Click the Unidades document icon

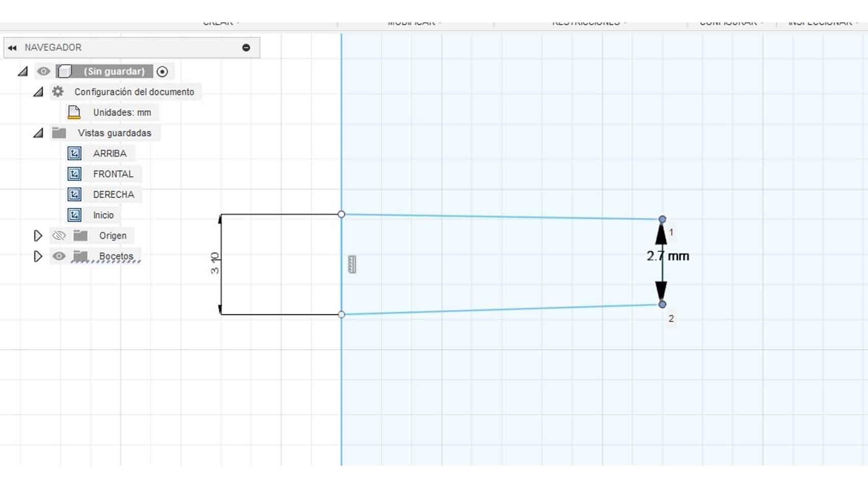[x=74, y=112]
